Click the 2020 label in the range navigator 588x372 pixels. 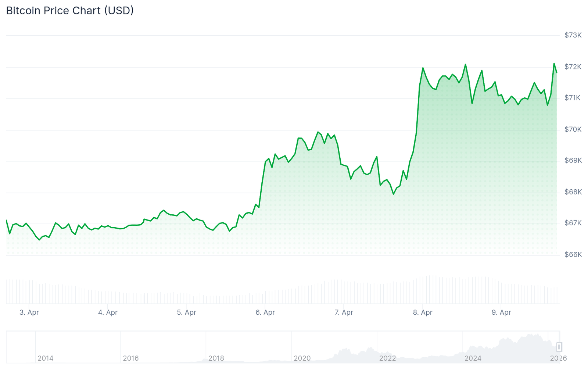click(x=302, y=358)
